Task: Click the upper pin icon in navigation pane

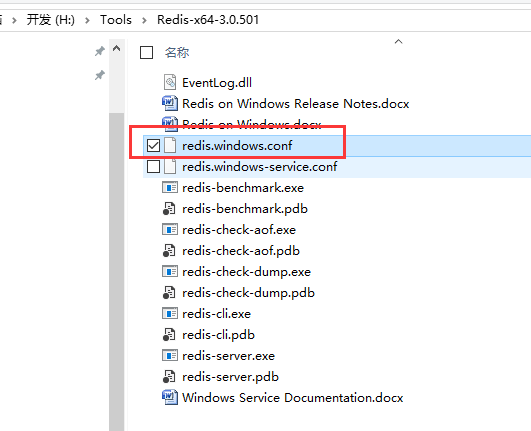Action: [99, 51]
